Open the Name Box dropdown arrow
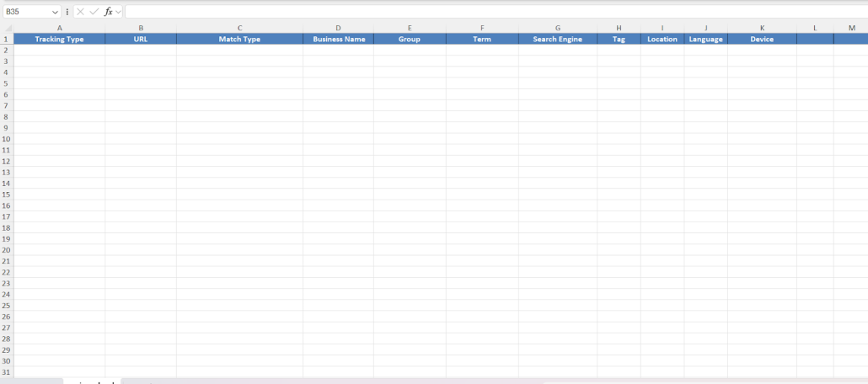 point(55,12)
